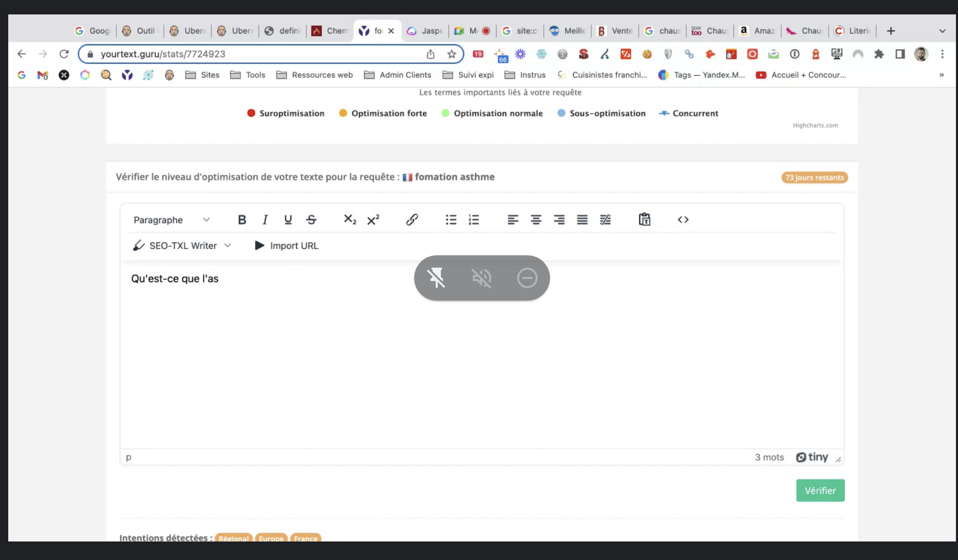
Task: Switch to the Outil browser tab
Action: 140,31
